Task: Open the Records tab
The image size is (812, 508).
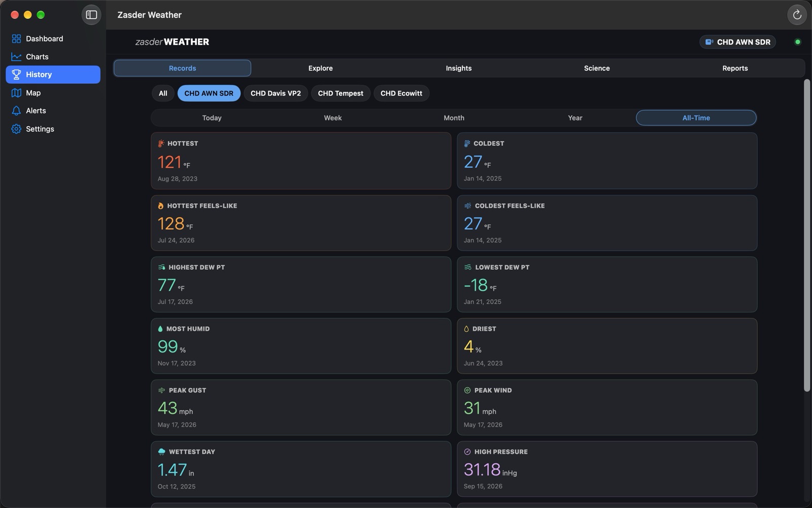Action: click(x=182, y=68)
